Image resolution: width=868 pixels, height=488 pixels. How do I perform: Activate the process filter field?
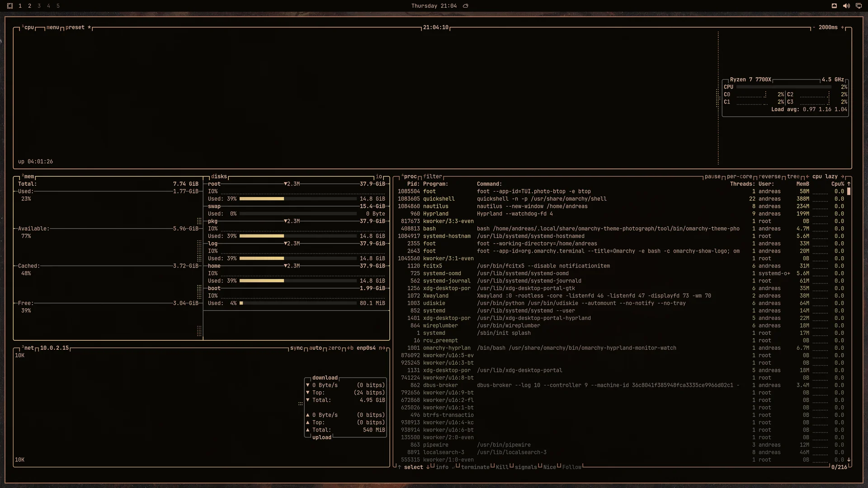(433, 177)
